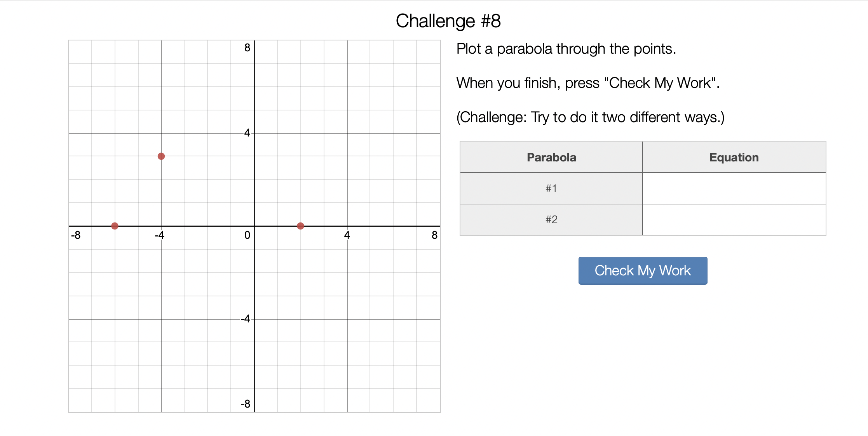Click the Parabola column header
868x436 pixels.
pos(551,157)
